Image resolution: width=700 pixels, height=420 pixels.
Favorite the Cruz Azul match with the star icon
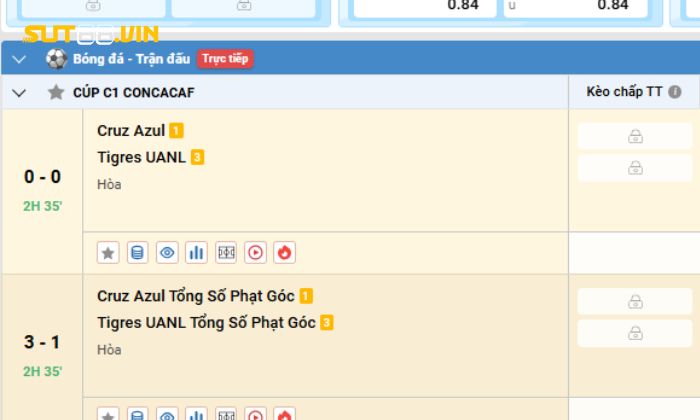tap(108, 253)
